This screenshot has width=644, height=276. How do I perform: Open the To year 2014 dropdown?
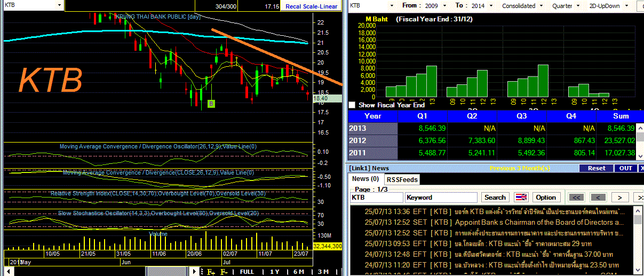[492, 5]
